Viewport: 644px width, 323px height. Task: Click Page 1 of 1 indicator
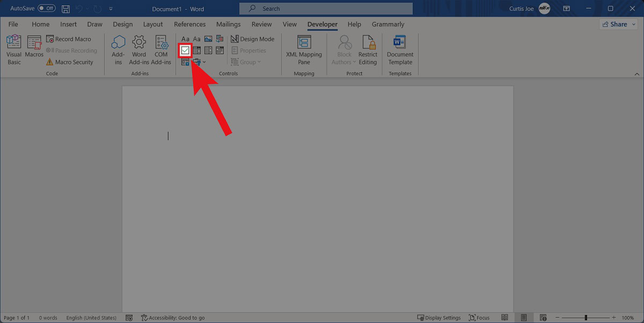[17, 318]
